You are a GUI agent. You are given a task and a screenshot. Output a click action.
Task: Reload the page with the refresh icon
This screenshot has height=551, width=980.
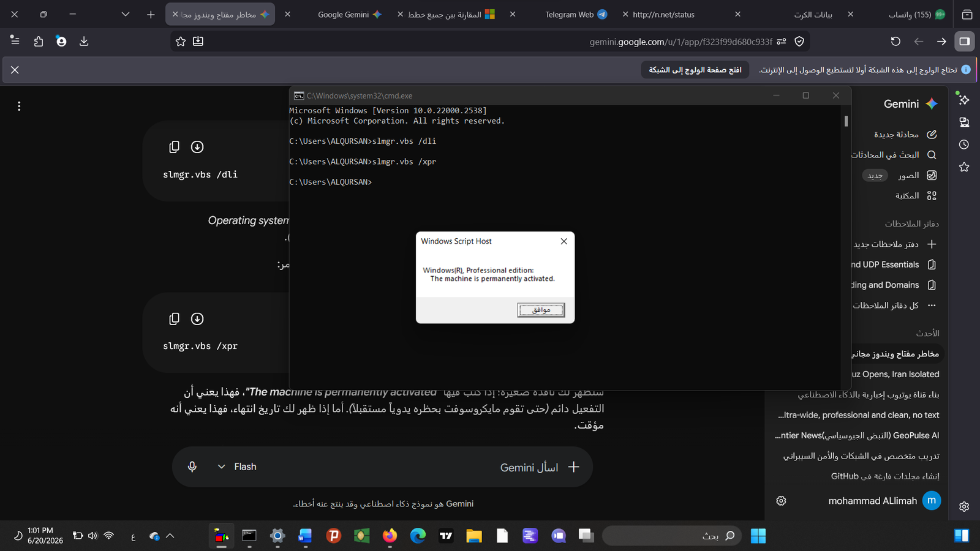[895, 42]
